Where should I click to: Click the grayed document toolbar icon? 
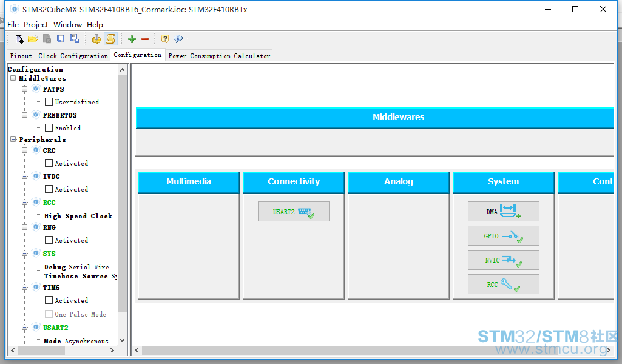[47, 39]
